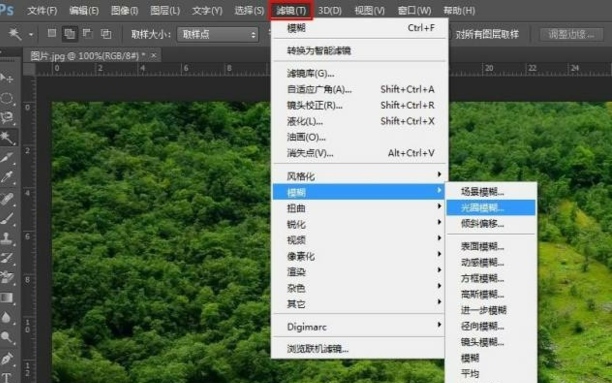Viewport: 612px width, 383px height.
Task: Select the Clone Stamp tool
Action: pyautogui.click(x=7, y=238)
